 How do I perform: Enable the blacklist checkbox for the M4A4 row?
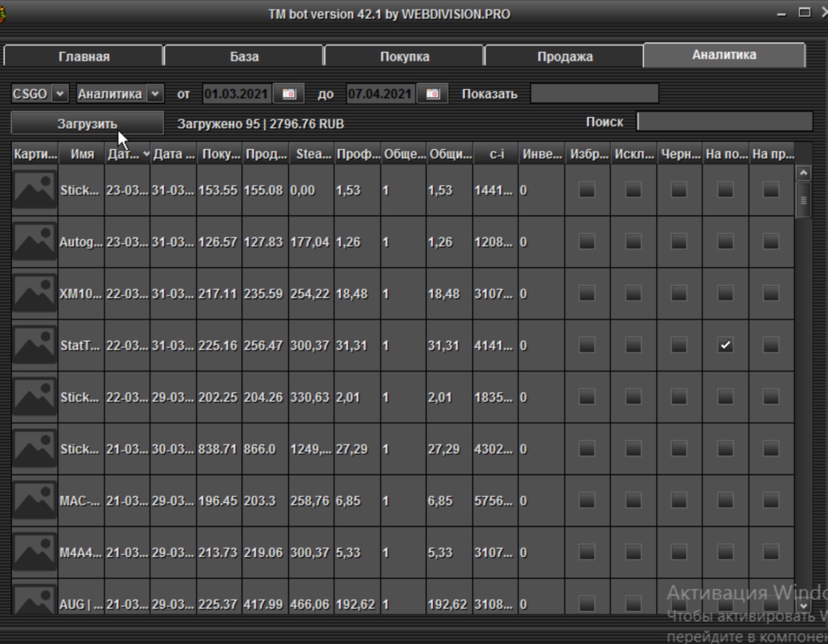pyautogui.click(x=679, y=553)
